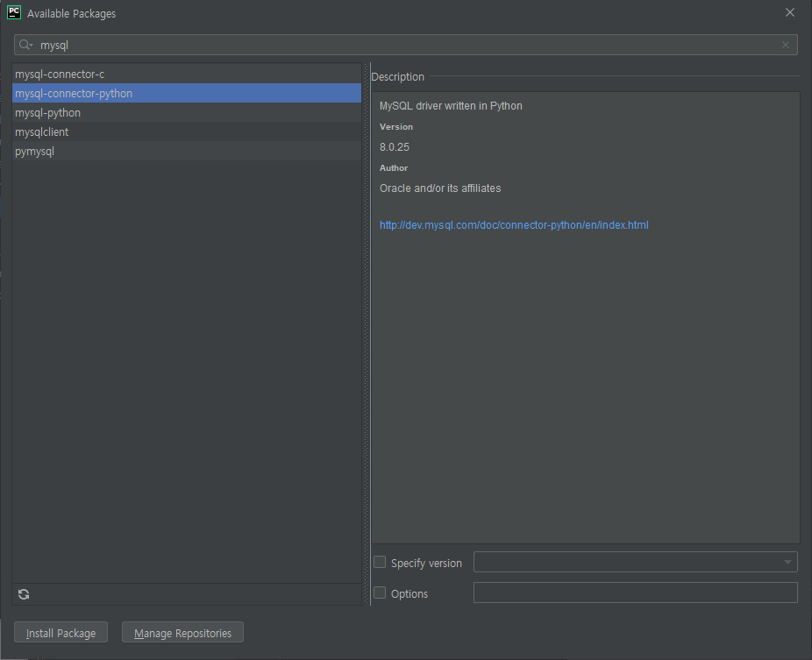Open Manage Repositories
Viewport: 812px width, 660px height.
pos(182,633)
